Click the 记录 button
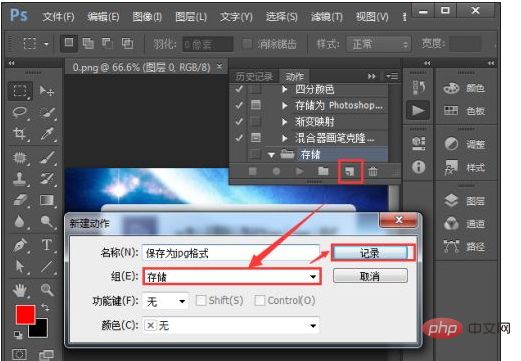Viewport: 521px width, 361px height. pos(370,253)
